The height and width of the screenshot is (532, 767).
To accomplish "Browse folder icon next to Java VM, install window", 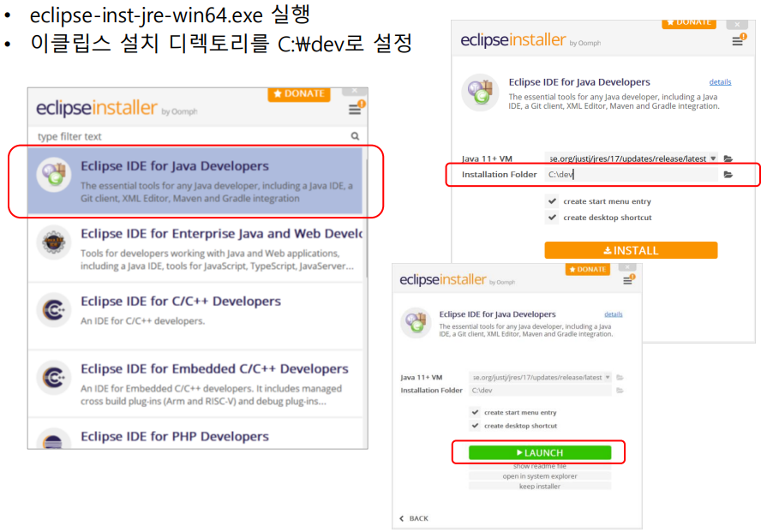I will point(728,158).
